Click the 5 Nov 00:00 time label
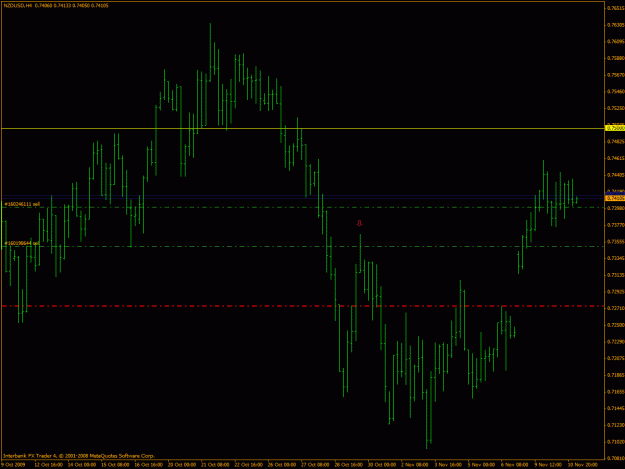The height and width of the screenshot is (469, 625). tap(481, 465)
